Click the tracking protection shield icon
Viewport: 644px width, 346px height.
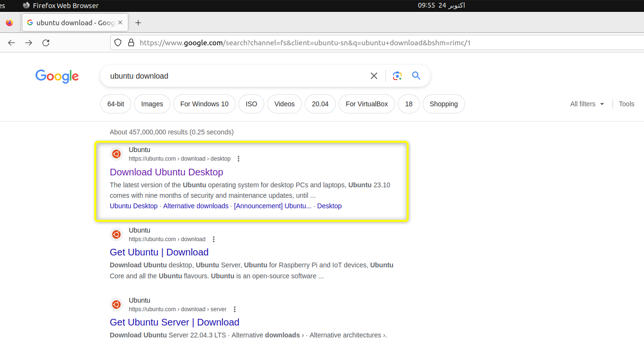[118, 43]
